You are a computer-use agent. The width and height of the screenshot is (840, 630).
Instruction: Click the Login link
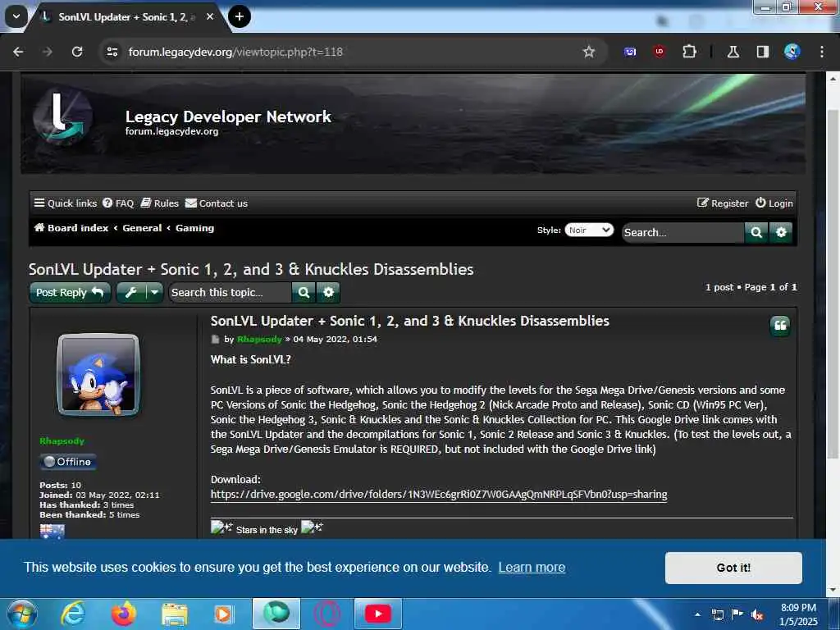774,203
